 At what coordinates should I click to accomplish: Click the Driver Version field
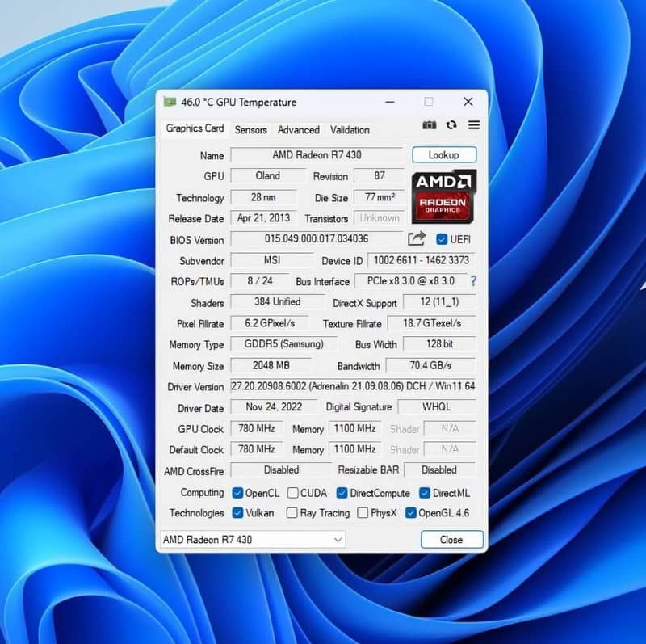353,386
